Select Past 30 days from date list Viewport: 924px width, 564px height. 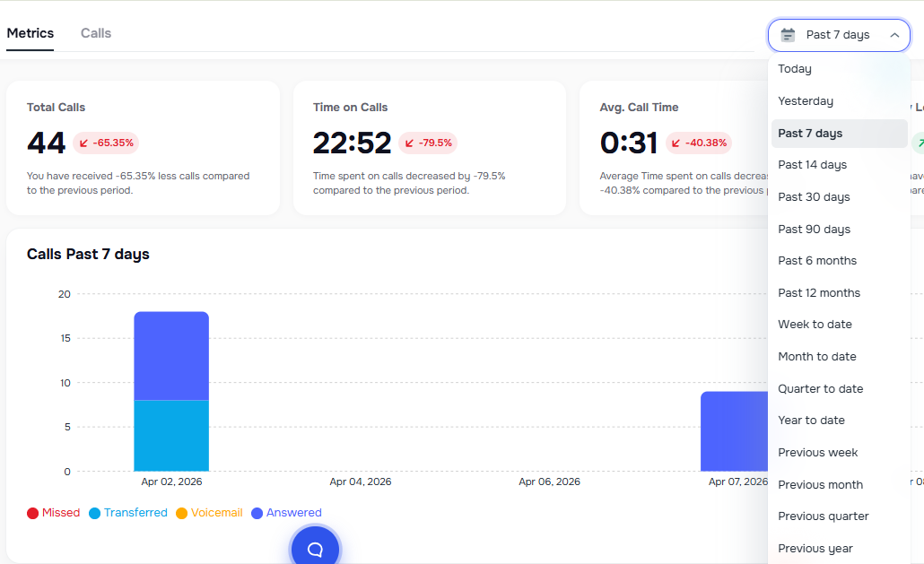point(814,197)
